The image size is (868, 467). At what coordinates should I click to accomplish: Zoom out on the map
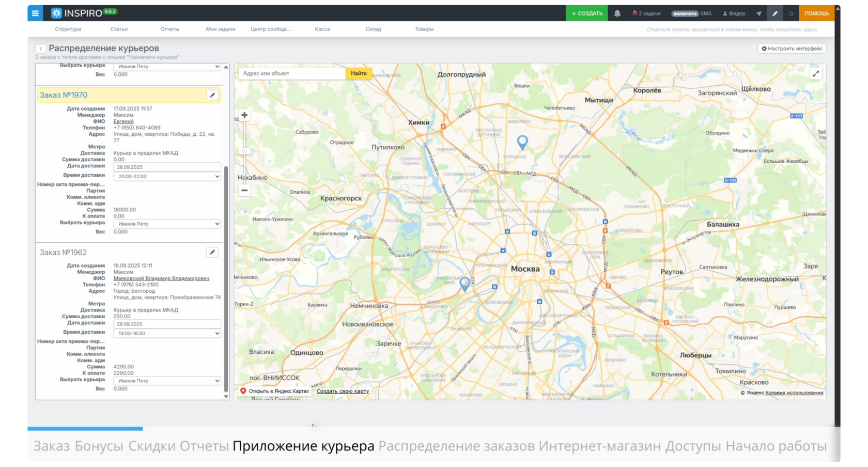(244, 190)
